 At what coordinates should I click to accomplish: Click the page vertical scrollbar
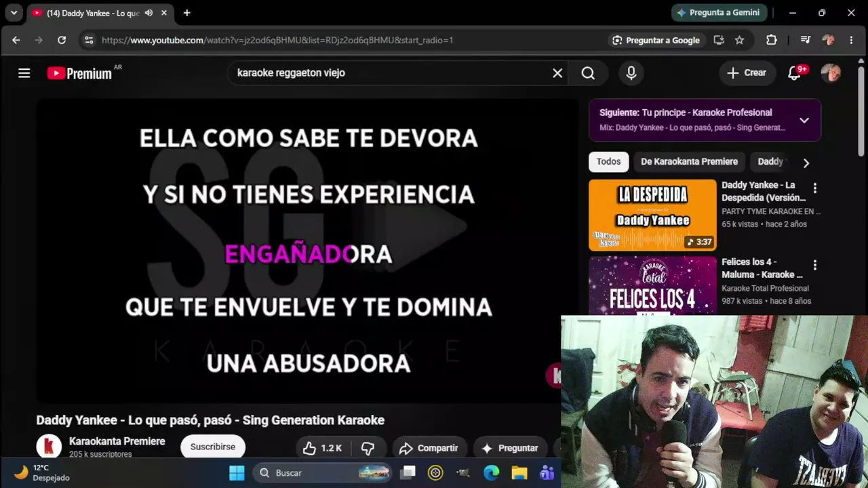point(861,112)
